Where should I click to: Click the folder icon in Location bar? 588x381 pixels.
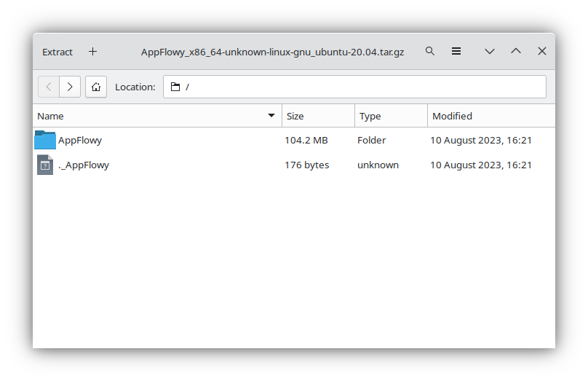[175, 87]
